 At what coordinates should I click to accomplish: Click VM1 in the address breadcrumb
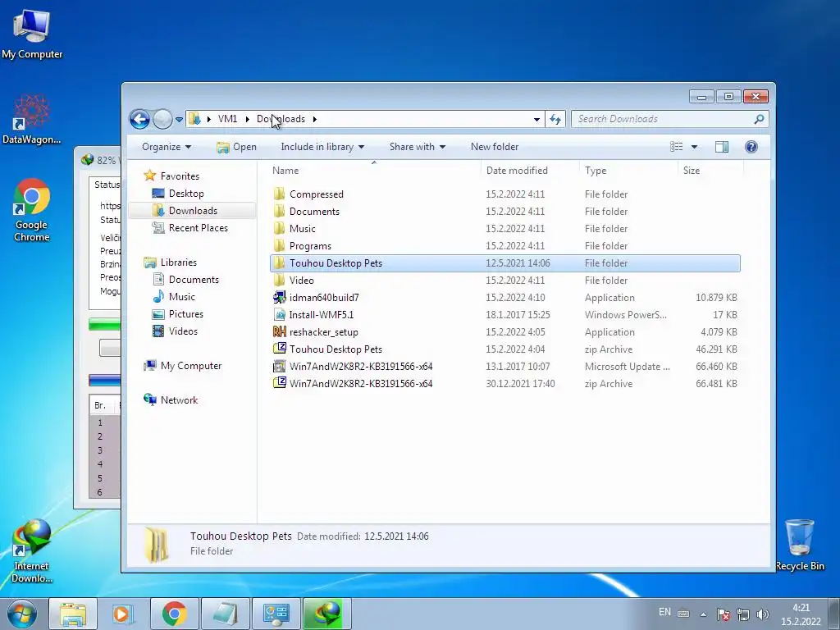pyautogui.click(x=228, y=119)
